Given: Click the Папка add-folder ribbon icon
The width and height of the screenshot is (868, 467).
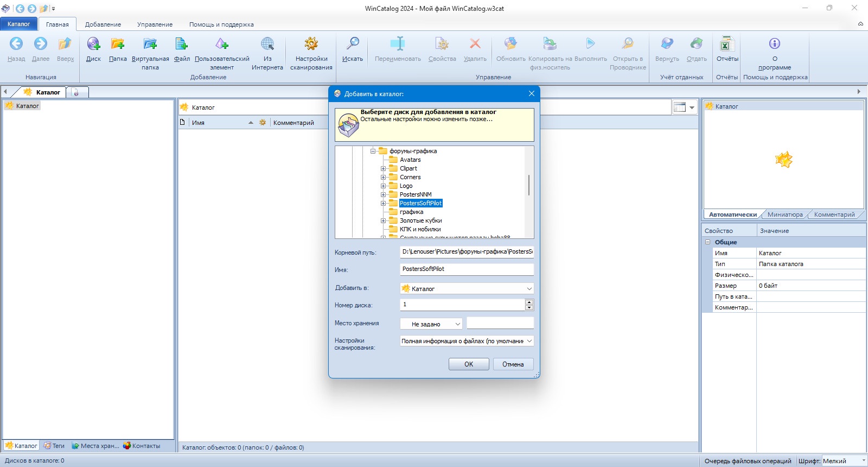Looking at the screenshot, I should 118,44.
